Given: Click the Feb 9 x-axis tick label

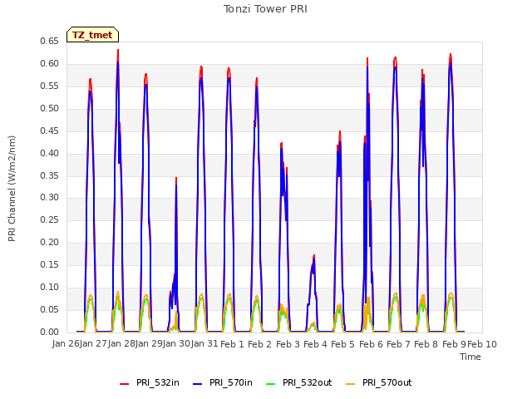Looking at the screenshot, I should tap(454, 344).
